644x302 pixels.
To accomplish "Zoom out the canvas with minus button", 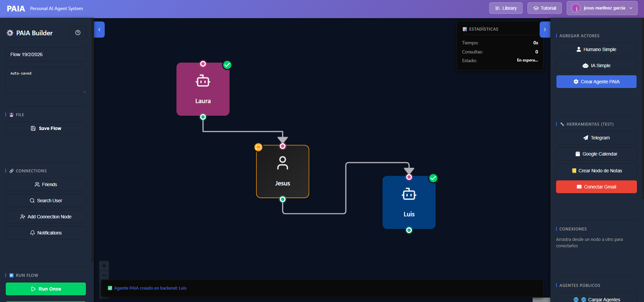I will pos(104,275).
